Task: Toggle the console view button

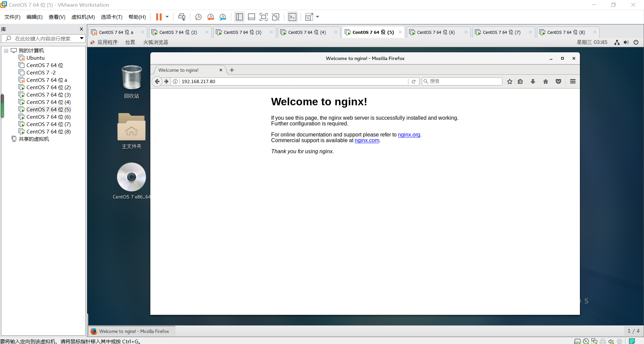Action: pos(292,17)
